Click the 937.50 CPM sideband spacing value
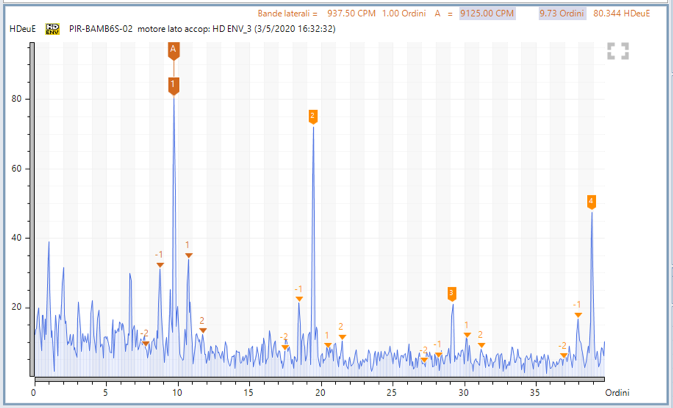 pyautogui.click(x=349, y=14)
